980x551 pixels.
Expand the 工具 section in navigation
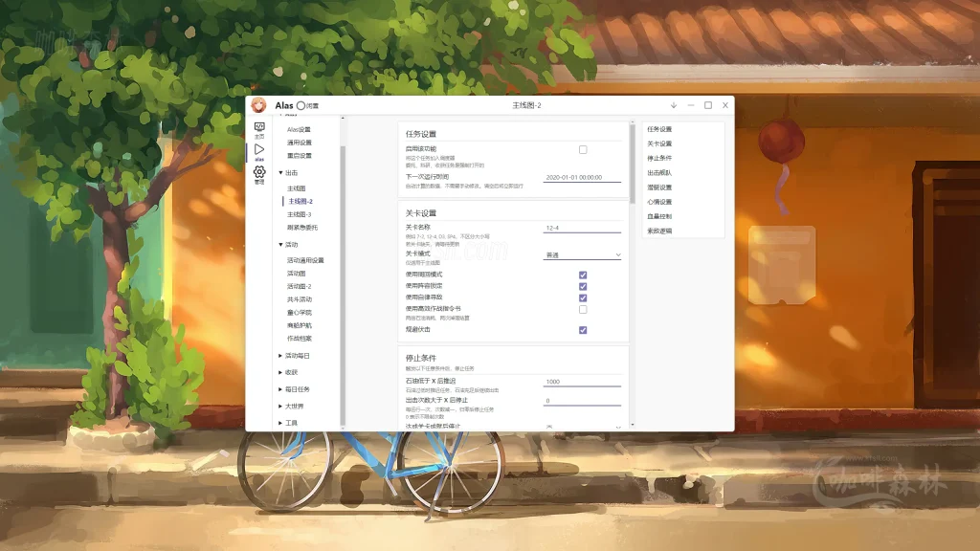tap(290, 425)
